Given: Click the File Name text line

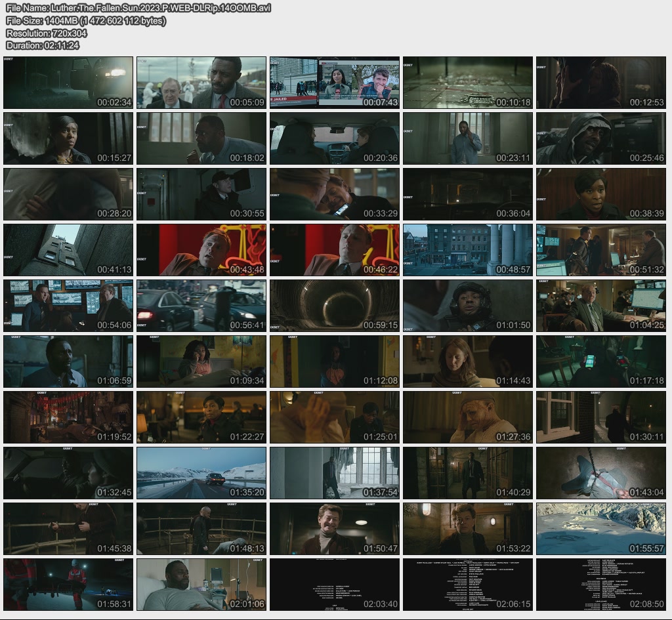Looking at the screenshot, I should pyautogui.click(x=138, y=8).
